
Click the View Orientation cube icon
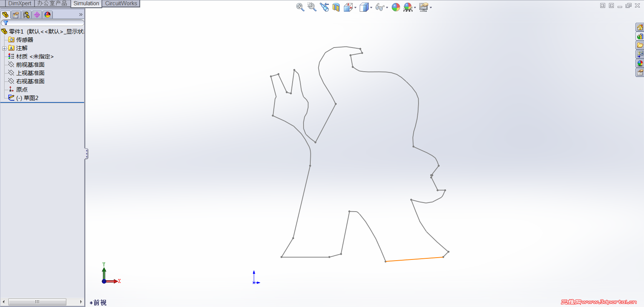[x=348, y=7]
